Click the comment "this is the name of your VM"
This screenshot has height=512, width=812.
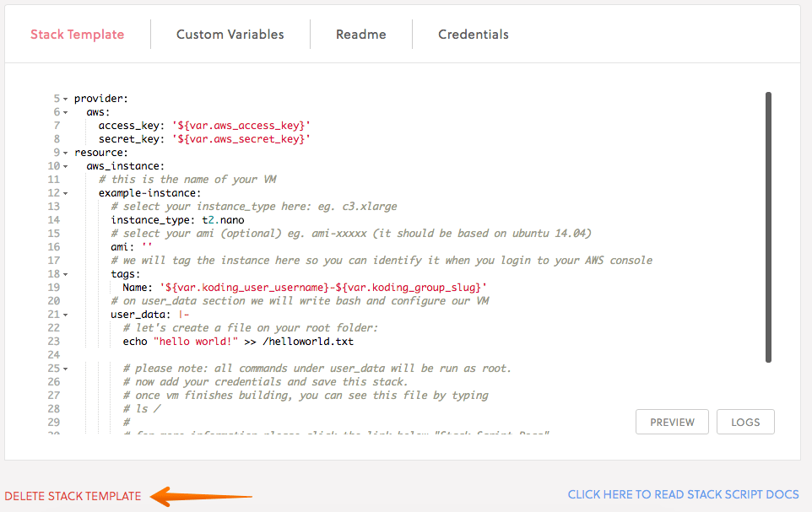[187, 179]
